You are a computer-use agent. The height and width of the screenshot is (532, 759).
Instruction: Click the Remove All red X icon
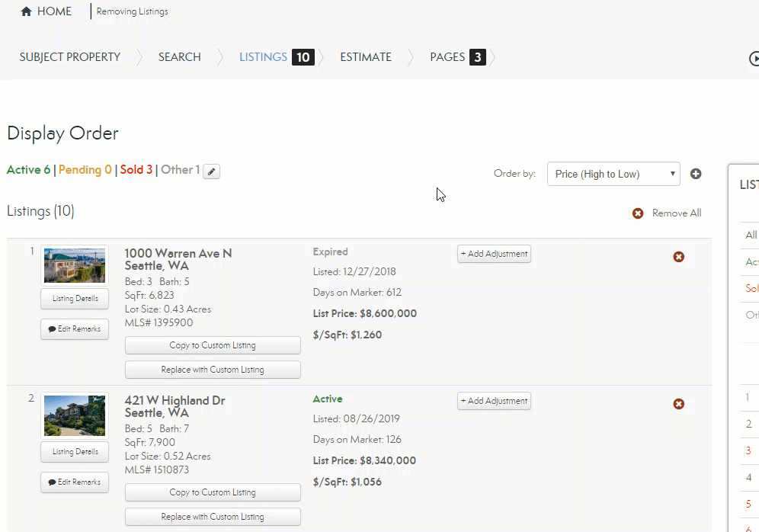tap(638, 213)
